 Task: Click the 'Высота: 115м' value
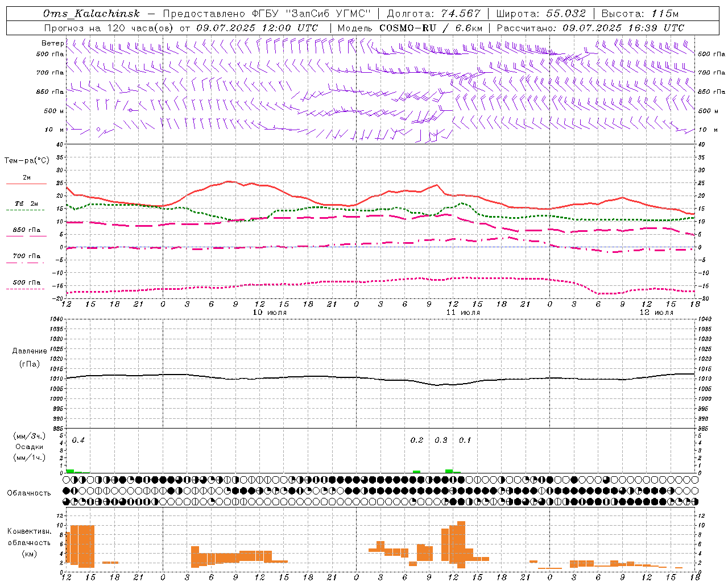tap(640, 14)
